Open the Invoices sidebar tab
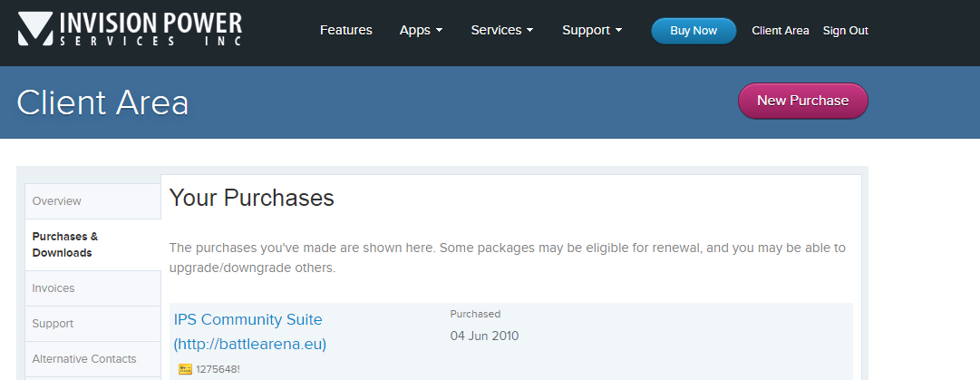980x380 pixels. point(93,288)
